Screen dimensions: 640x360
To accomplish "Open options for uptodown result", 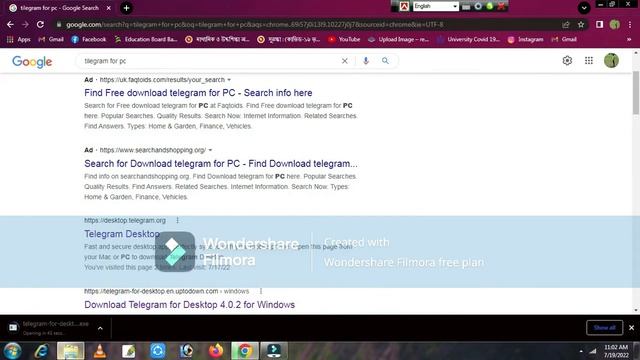I will [261, 291].
